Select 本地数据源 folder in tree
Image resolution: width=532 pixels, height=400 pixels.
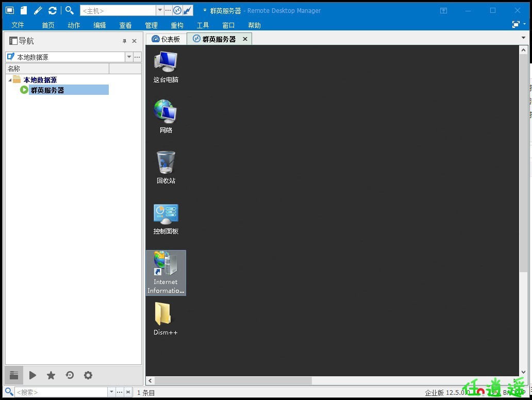[x=40, y=80]
